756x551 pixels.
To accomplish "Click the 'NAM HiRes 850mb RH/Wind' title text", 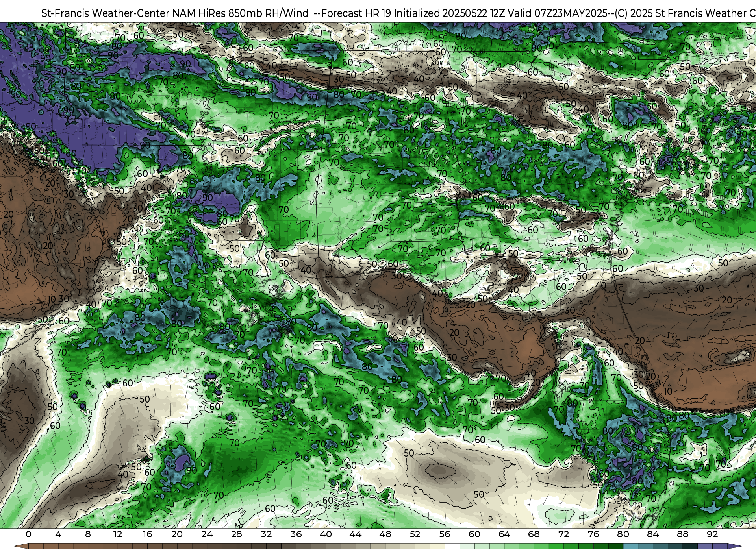I will [241, 13].
